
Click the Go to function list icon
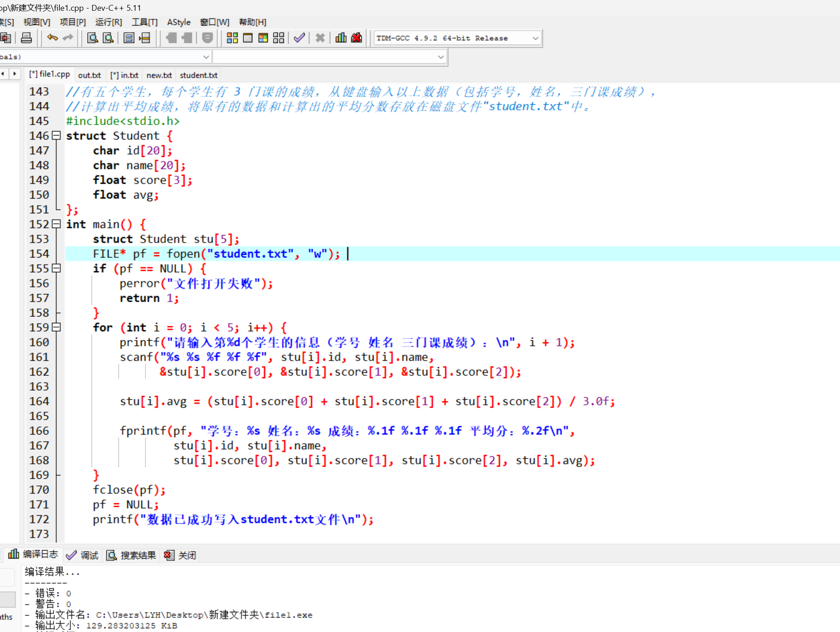tap(129, 38)
